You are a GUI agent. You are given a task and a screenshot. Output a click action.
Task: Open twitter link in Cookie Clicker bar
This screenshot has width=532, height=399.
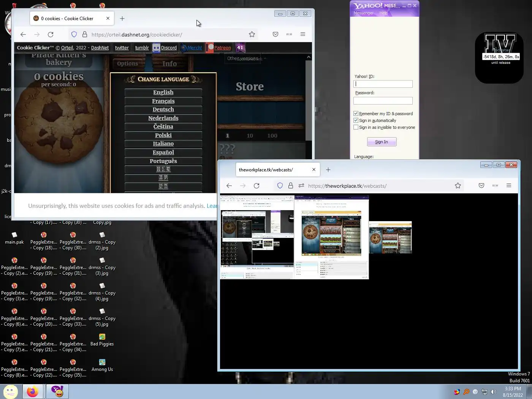pyautogui.click(x=122, y=48)
